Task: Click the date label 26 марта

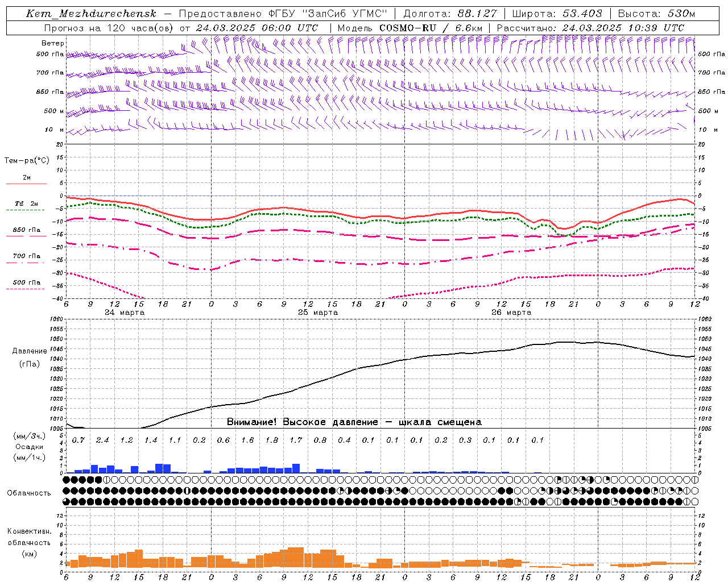Action: 511,313
